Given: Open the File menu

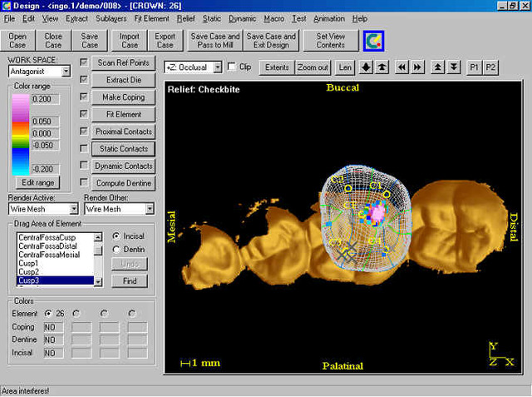Looking at the screenshot, I should pos(9,18).
